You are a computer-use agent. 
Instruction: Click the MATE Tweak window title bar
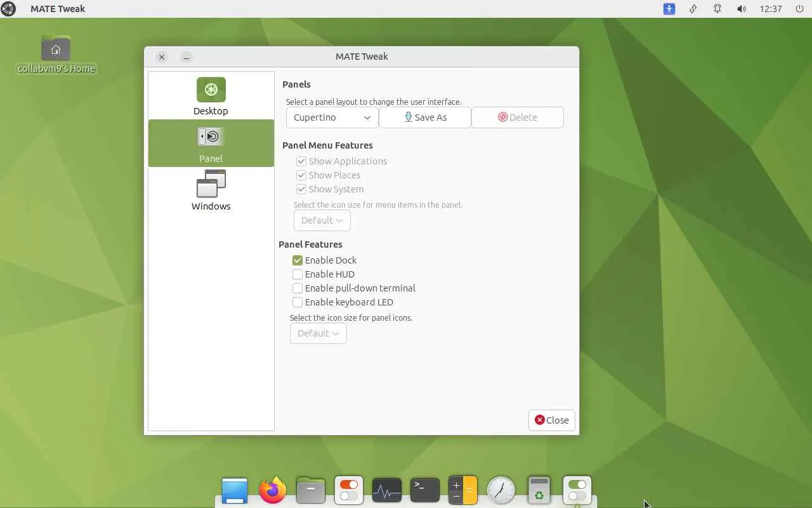(x=362, y=57)
